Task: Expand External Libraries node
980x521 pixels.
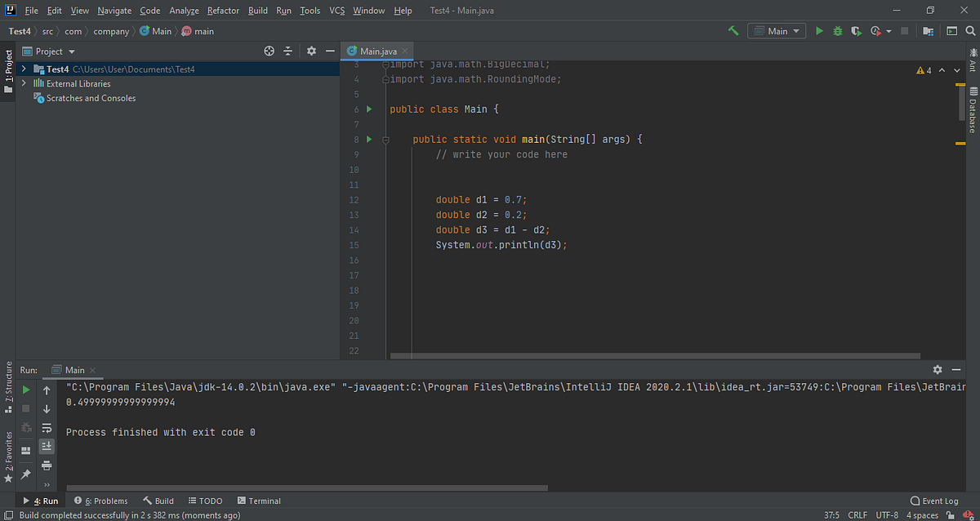Action: click(24, 83)
